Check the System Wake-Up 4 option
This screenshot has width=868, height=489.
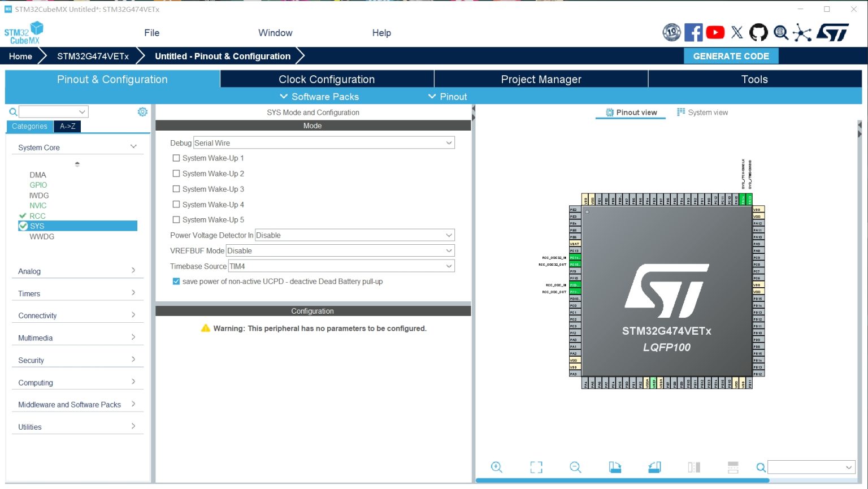pos(176,205)
